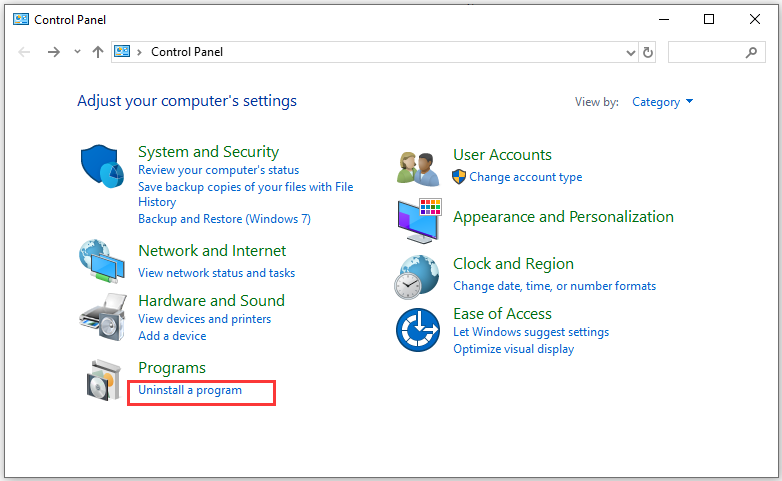Open Save backup copies with File History

[x=245, y=194]
